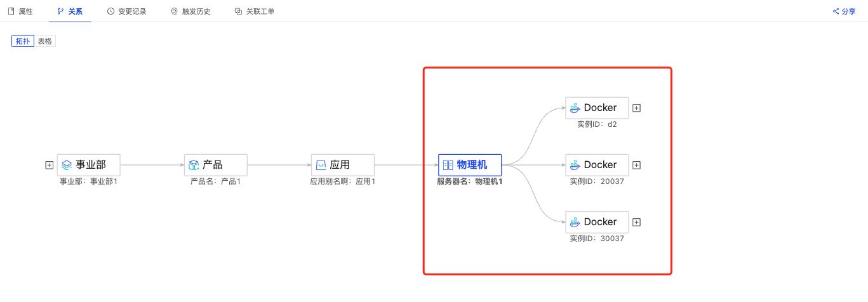Open the 属性 tab

(x=20, y=11)
